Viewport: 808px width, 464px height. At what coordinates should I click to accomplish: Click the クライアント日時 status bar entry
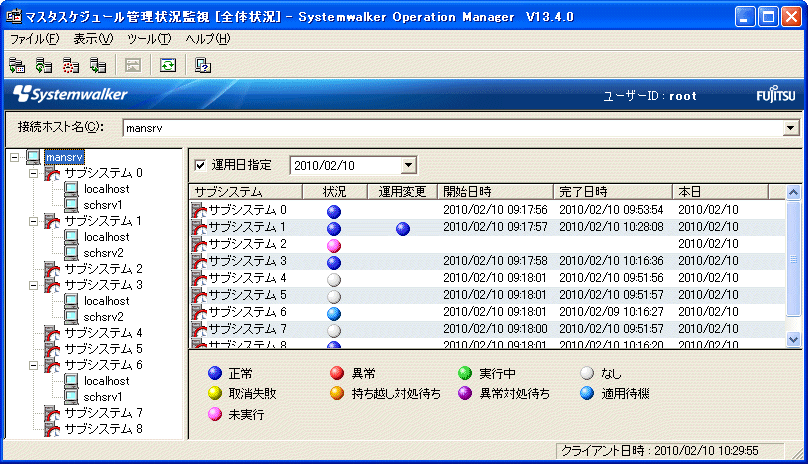pyautogui.click(x=670, y=451)
